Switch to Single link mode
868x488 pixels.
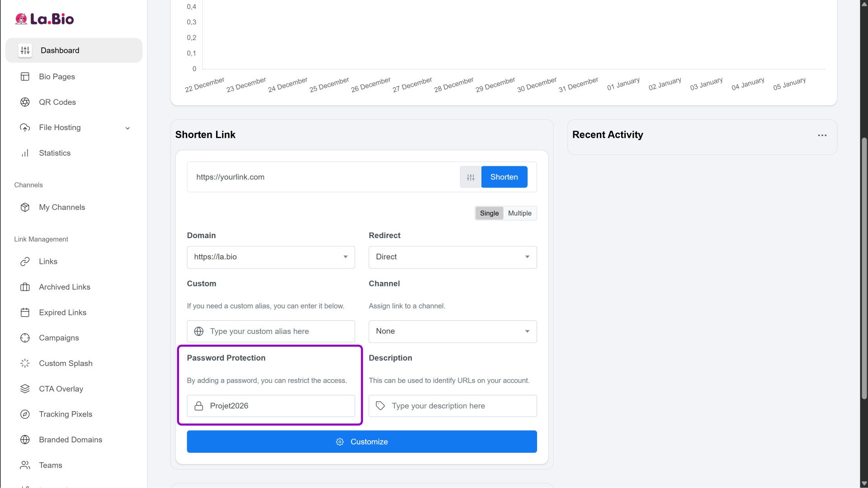click(489, 213)
